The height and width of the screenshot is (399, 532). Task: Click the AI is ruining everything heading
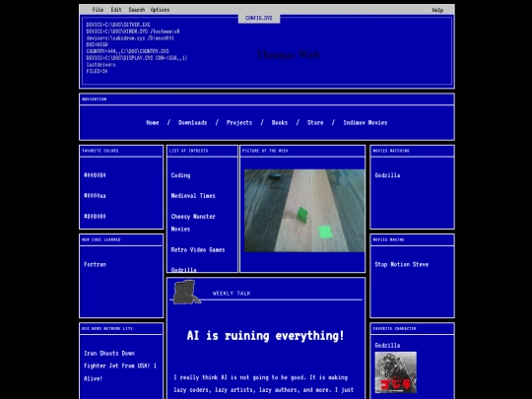[x=265, y=336]
